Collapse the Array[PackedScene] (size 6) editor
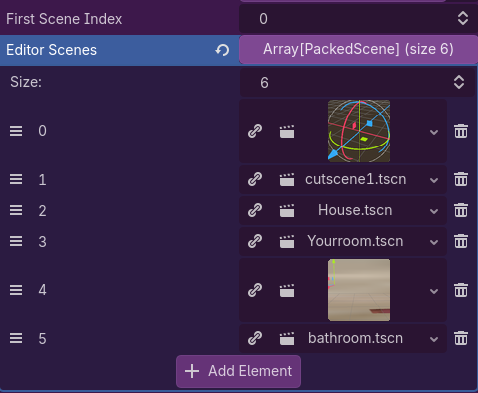 pyautogui.click(x=358, y=49)
